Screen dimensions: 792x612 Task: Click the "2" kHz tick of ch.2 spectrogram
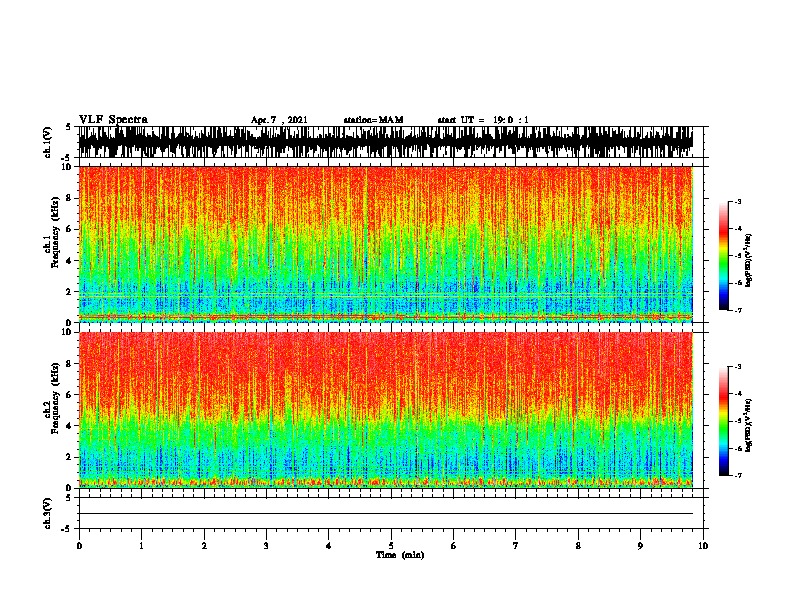[70, 457]
